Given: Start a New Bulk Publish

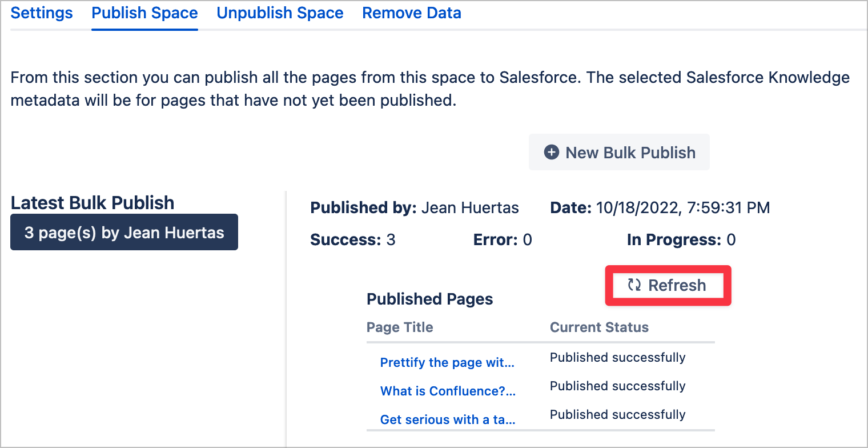Looking at the screenshot, I should tap(619, 153).
